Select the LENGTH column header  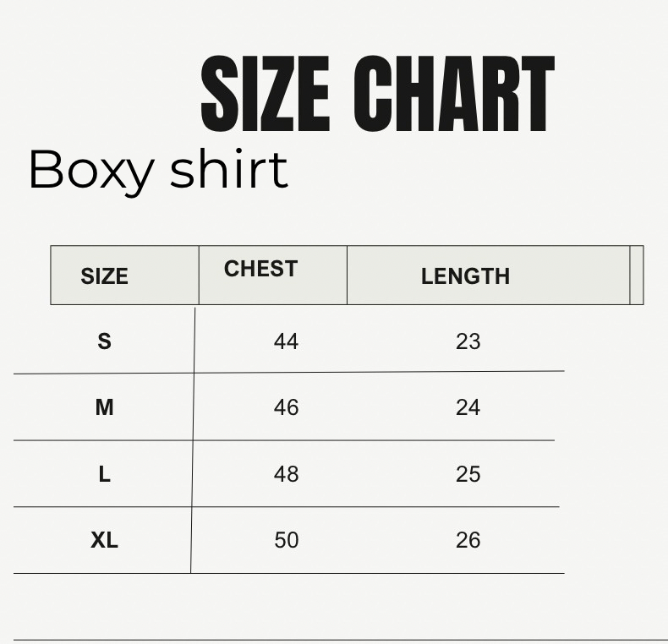(x=465, y=276)
